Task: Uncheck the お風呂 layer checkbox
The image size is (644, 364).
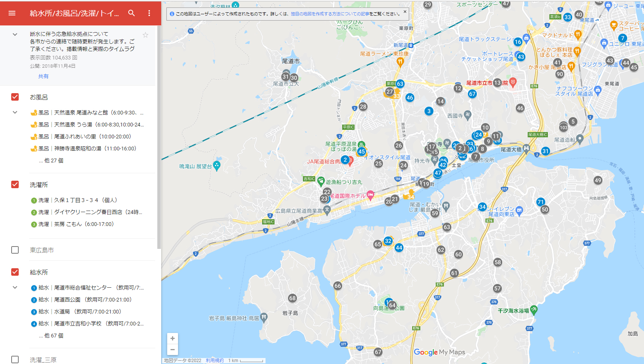Action: pyautogui.click(x=15, y=97)
